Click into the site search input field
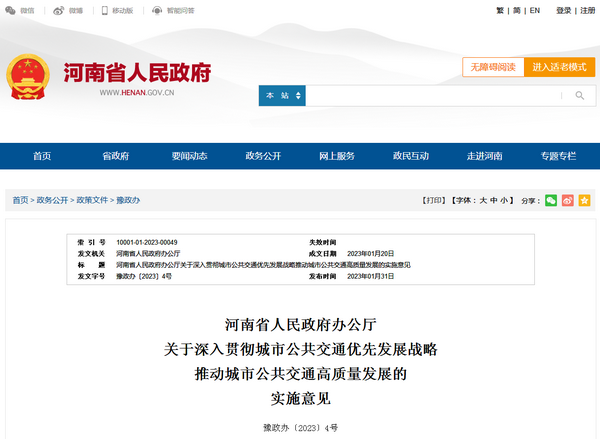This screenshot has width=600, height=439. click(x=430, y=96)
